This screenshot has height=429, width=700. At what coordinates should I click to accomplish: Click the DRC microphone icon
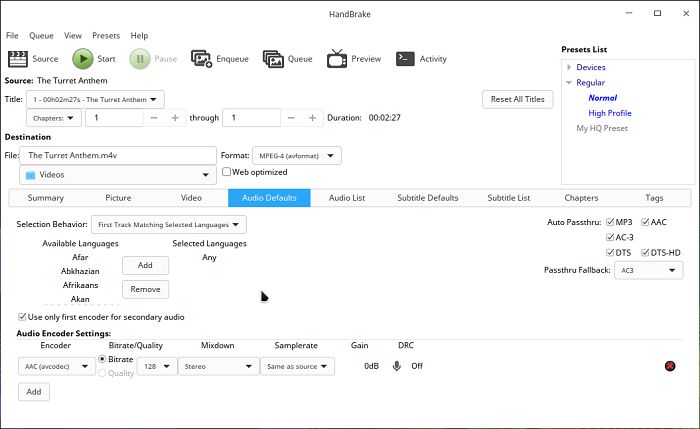[x=397, y=366]
